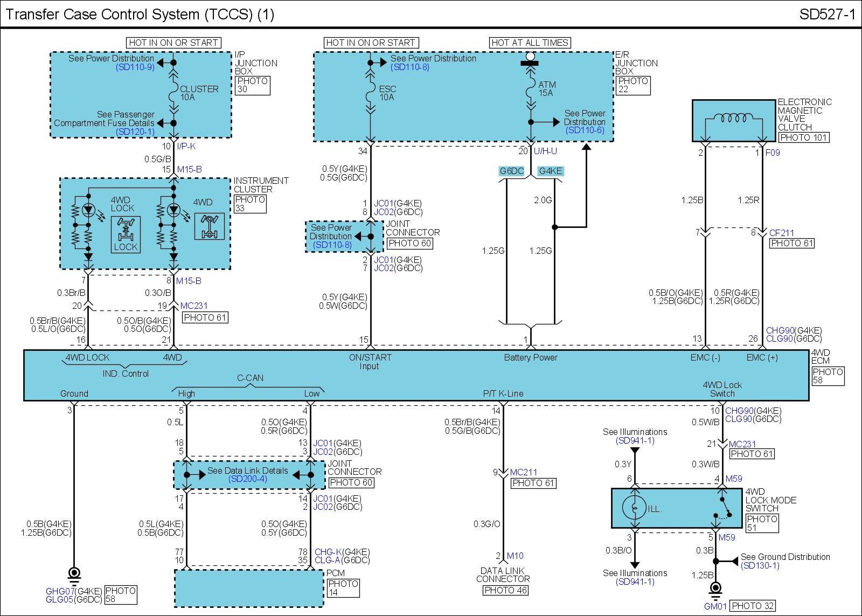Click the ILL. lamp symbol
862x616 pixels.
pyautogui.click(x=635, y=508)
